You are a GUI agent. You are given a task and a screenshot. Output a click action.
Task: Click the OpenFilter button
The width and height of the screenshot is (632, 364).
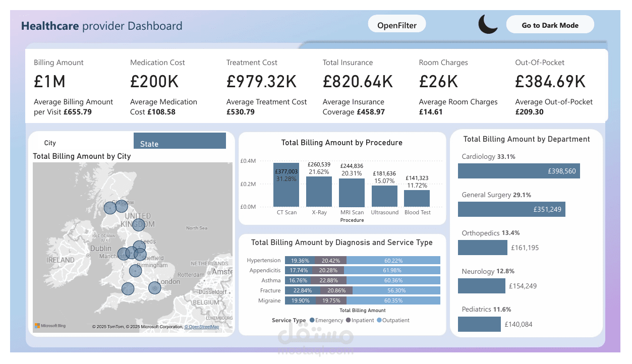click(x=396, y=23)
